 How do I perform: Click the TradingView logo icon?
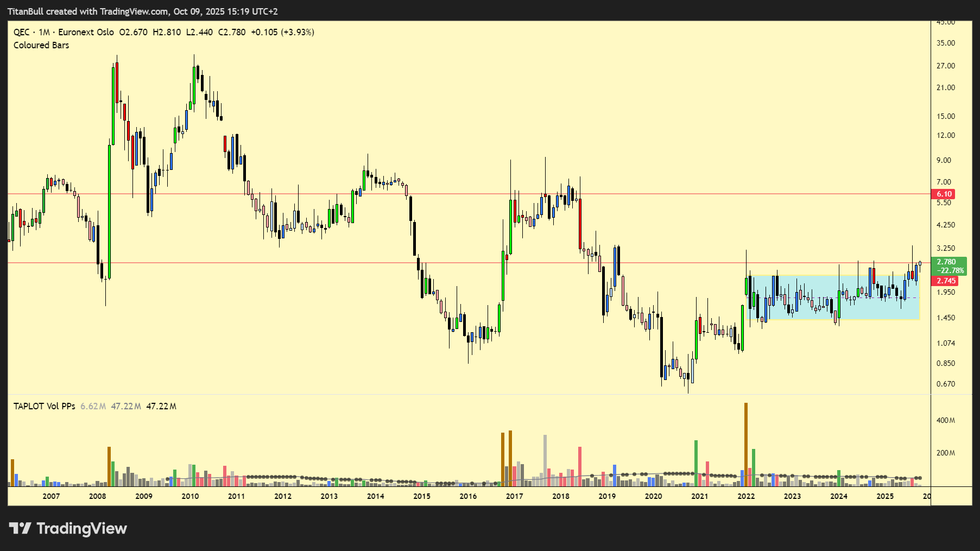(x=20, y=528)
